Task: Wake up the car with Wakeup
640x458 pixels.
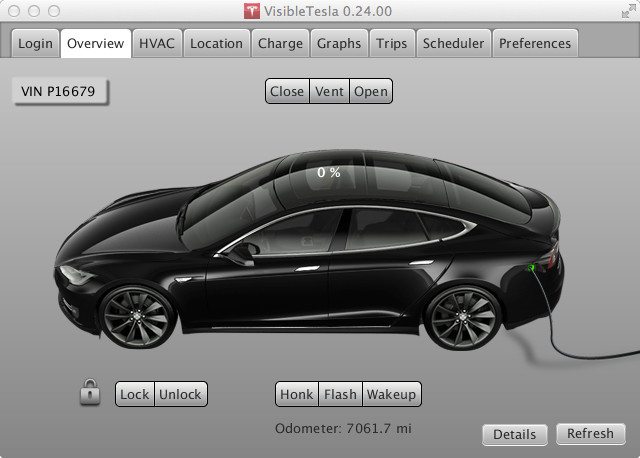Action: (x=391, y=394)
